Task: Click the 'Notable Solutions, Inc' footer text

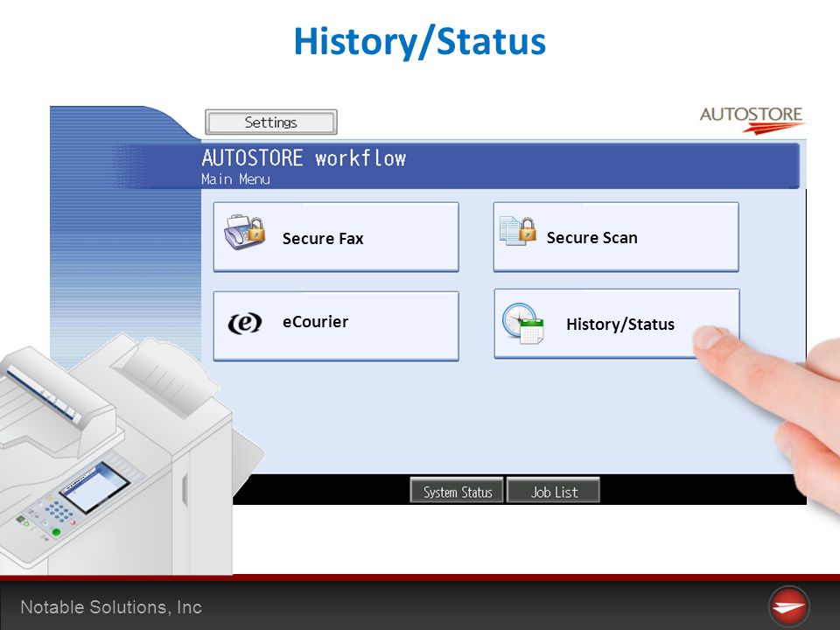Action: (x=111, y=607)
